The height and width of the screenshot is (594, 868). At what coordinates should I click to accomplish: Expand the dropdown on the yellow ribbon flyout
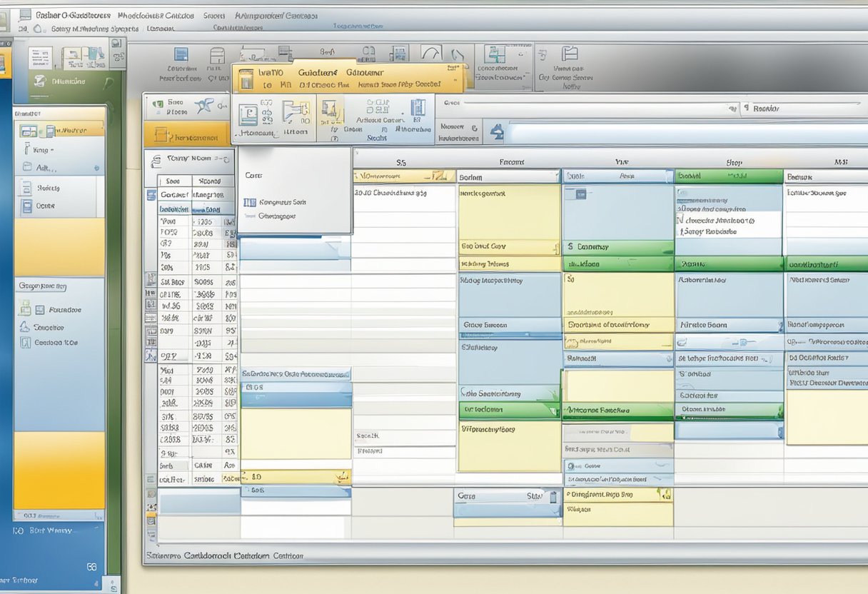click(x=454, y=79)
